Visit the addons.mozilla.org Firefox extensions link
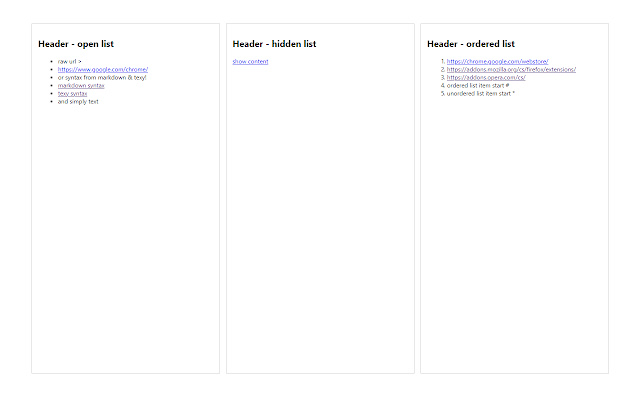The image size is (640, 400). click(511, 69)
